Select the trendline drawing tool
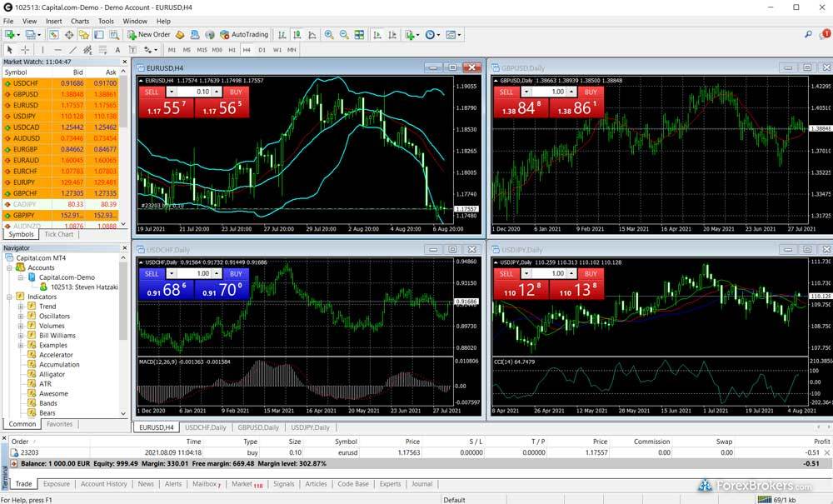The height and width of the screenshot is (504, 833). pyautogui.click(x=73, y=50)
